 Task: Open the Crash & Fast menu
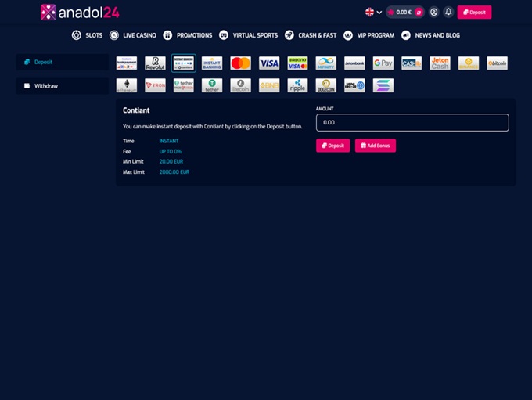pyautogui.click(x=311, y=35)
